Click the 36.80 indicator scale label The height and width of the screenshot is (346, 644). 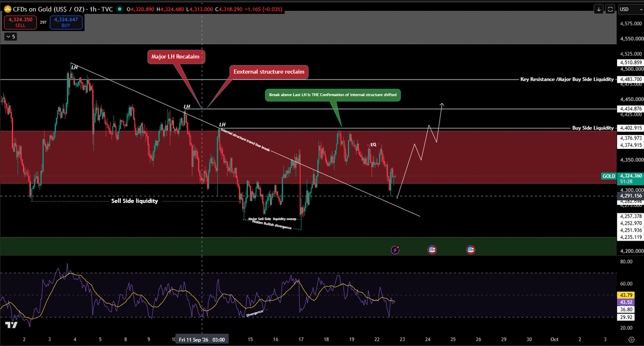point(627,309)
